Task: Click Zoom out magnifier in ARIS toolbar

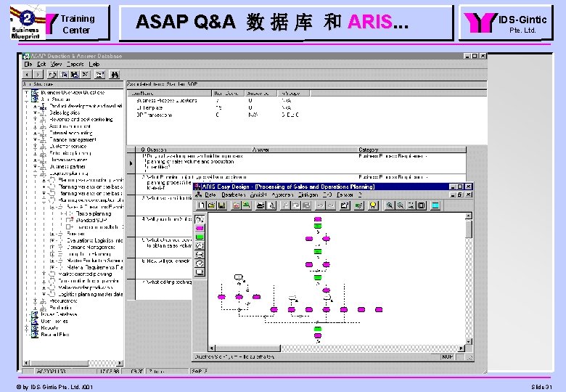Action: coord(400,205)
